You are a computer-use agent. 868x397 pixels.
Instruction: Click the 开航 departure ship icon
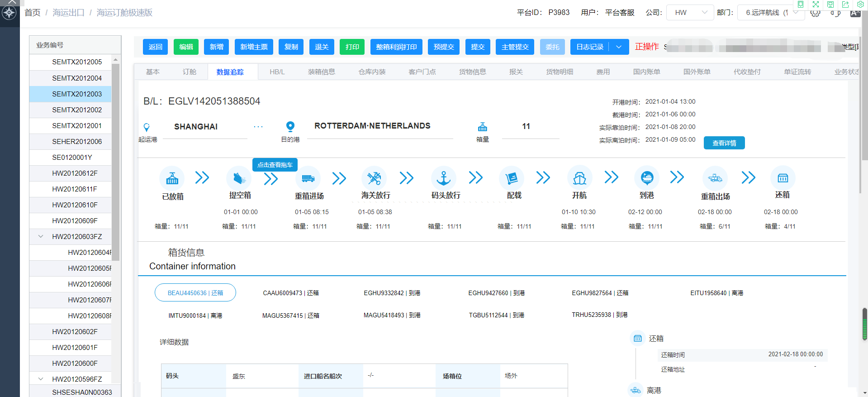(580, 178)
